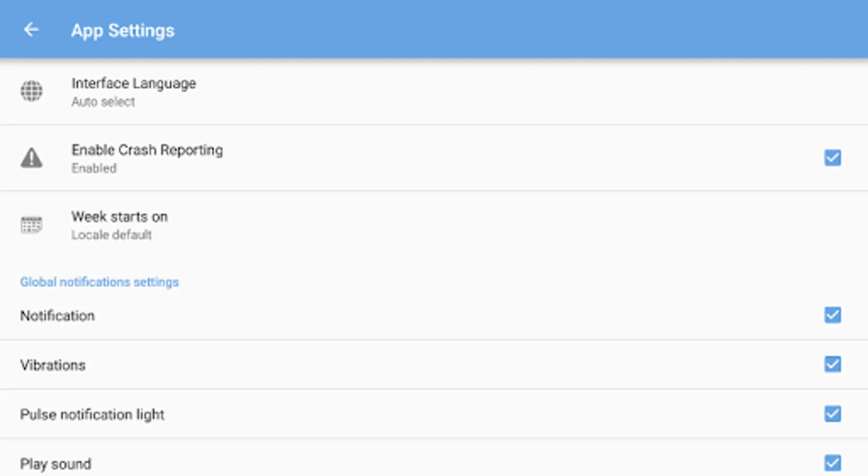Viewport: 868px width, 476px height.
Task: Toggle the Vibrations checkbox
Action: point(833,364)
